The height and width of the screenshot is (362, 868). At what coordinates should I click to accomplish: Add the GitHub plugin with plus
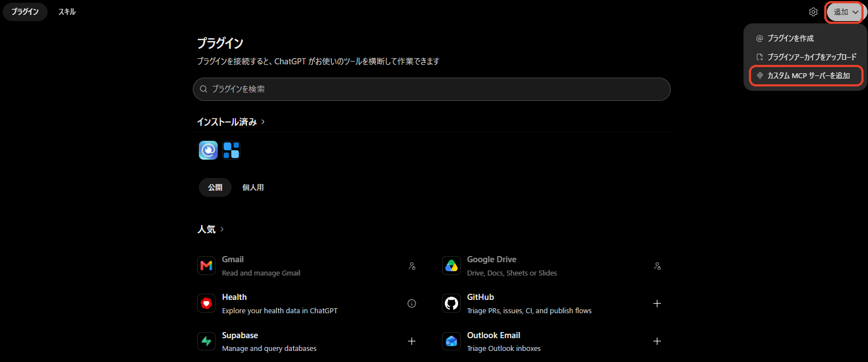point(657,304)
